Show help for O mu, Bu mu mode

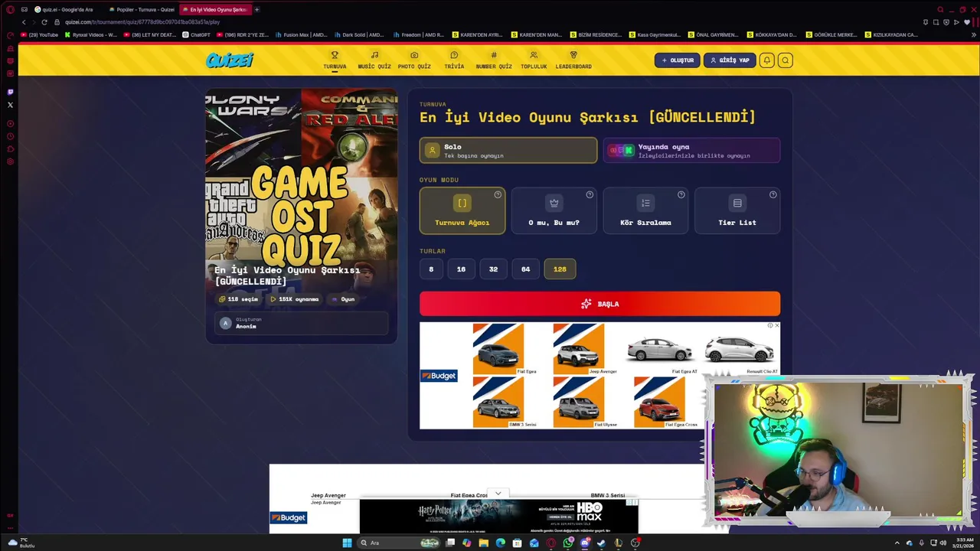pos(590,194)
